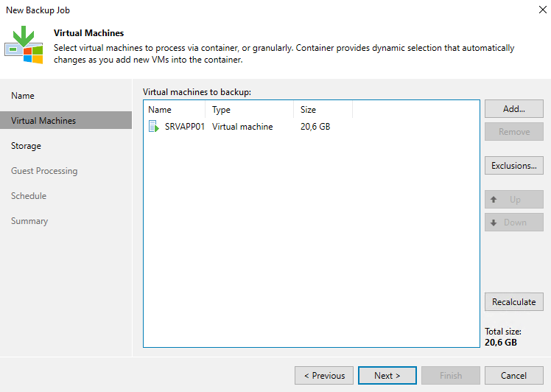The width and height of the screenshot is (551, 392).
Task: Jump to the Guest Processing step
Action: click(x=44, y=171)
